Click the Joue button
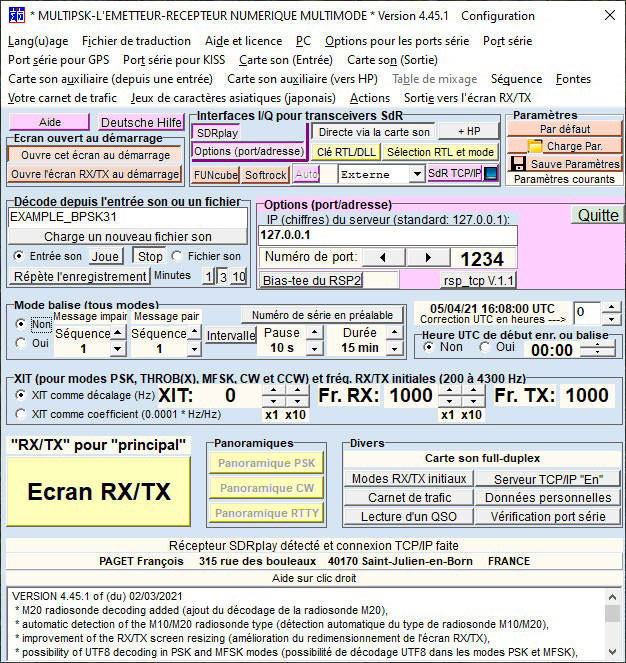 click(105, 256)
